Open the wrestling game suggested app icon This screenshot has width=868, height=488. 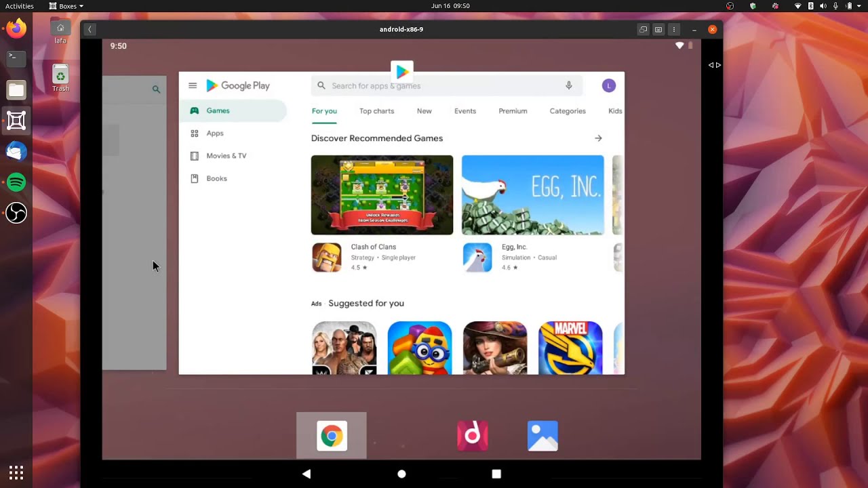(x=344, y=348)
